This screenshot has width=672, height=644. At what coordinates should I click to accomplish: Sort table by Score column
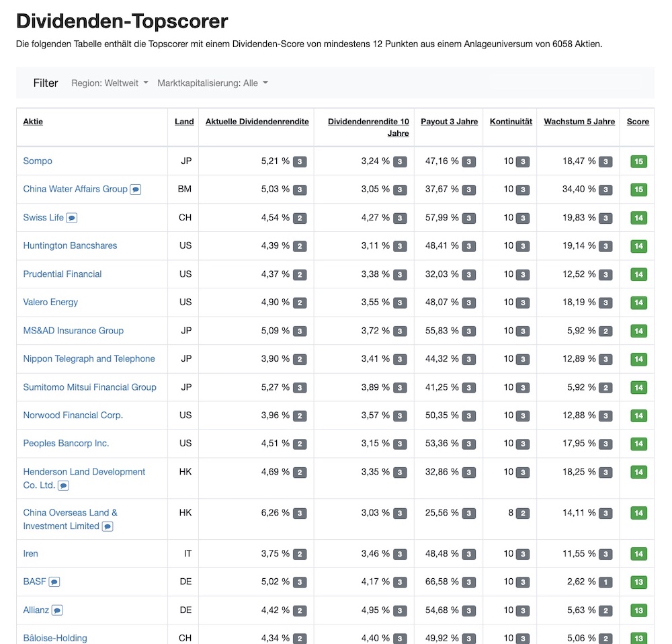coord(638,122)
